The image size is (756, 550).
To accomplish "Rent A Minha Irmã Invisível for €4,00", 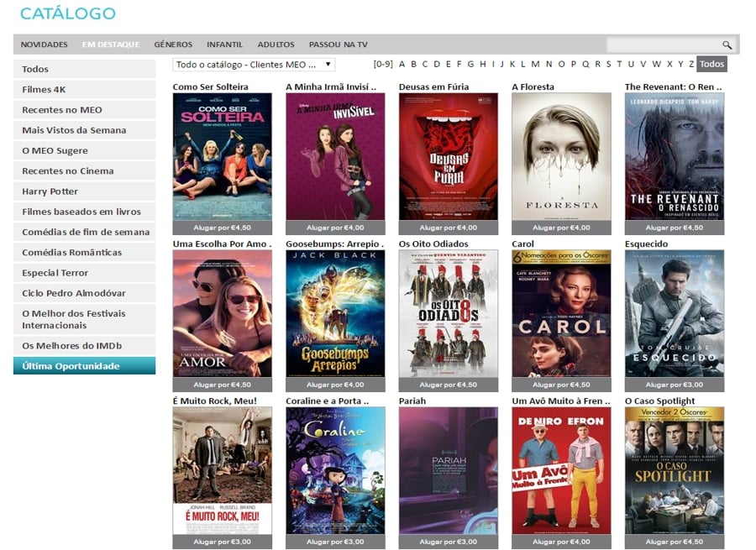I will tap(335, 228).
